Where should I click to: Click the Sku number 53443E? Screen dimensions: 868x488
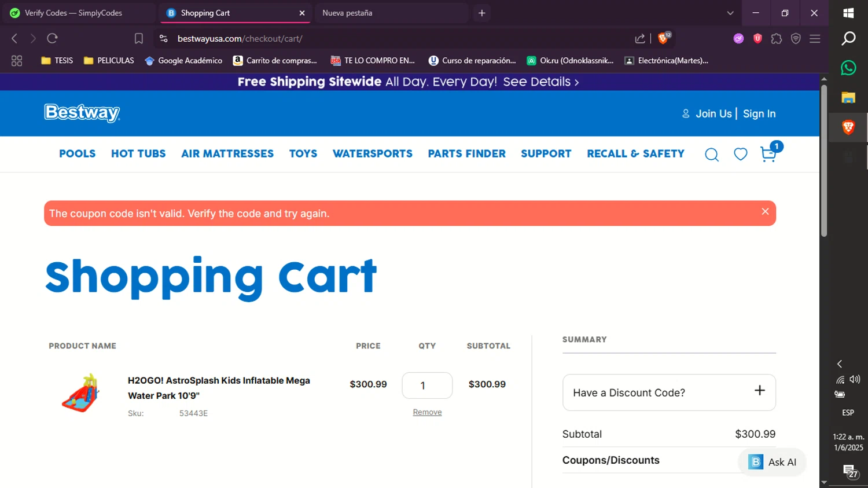[x=193, y=413]
